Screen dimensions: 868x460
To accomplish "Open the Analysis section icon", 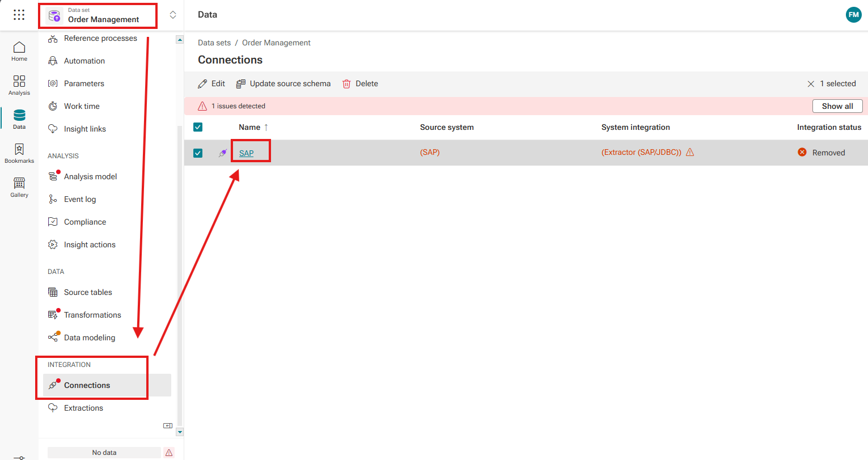I will [x=19, y=85].
